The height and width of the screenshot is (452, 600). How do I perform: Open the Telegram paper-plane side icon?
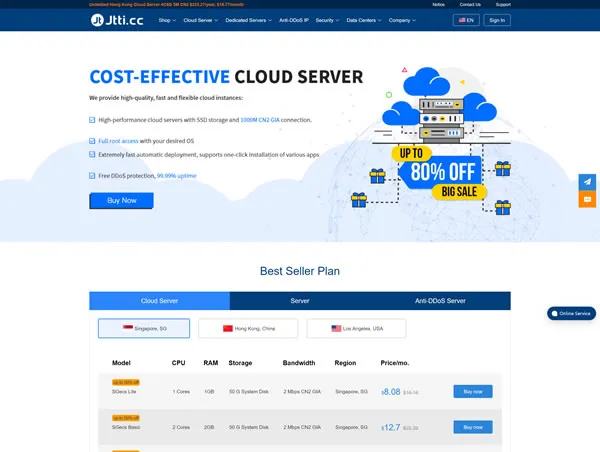point(587,182)
